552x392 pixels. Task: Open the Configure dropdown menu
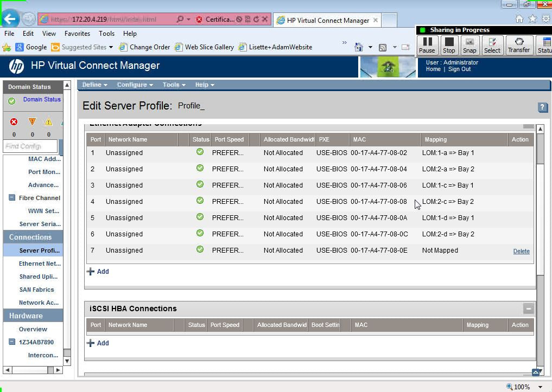pos(135,85)
